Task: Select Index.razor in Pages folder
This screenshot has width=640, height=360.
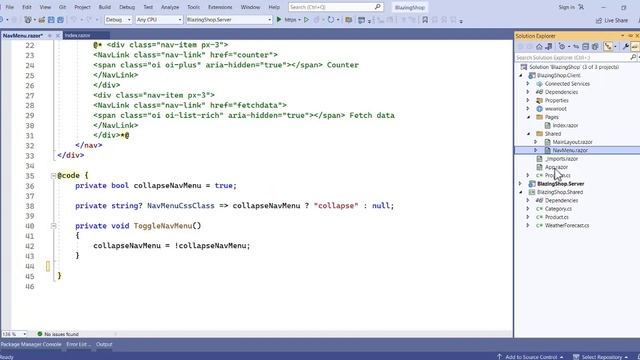Action: point(565,125)
